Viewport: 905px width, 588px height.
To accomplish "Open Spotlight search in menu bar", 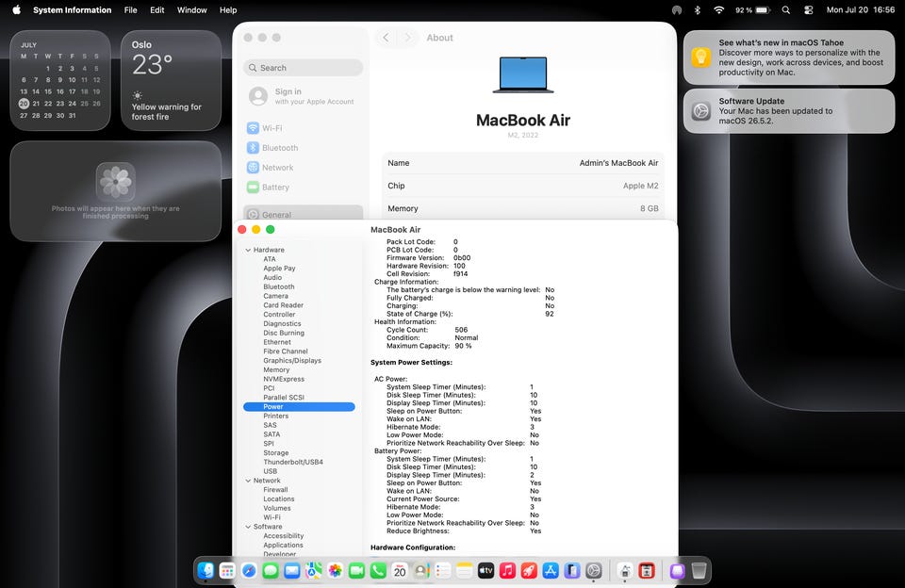I will click(x=785, y=9).
